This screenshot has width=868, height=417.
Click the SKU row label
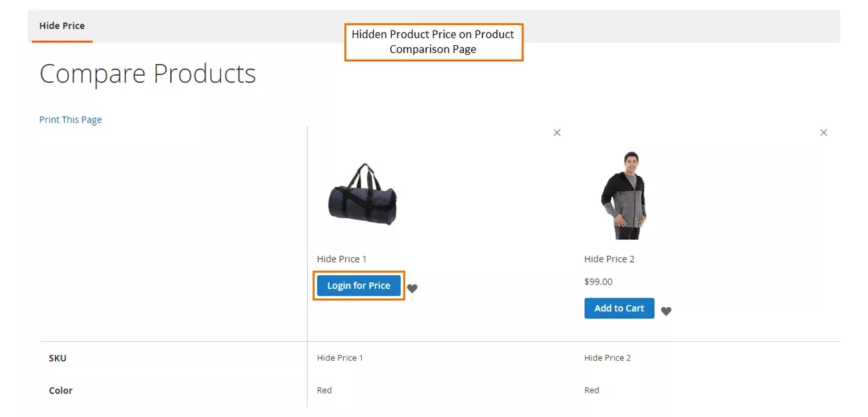click(x=58, y=358)
